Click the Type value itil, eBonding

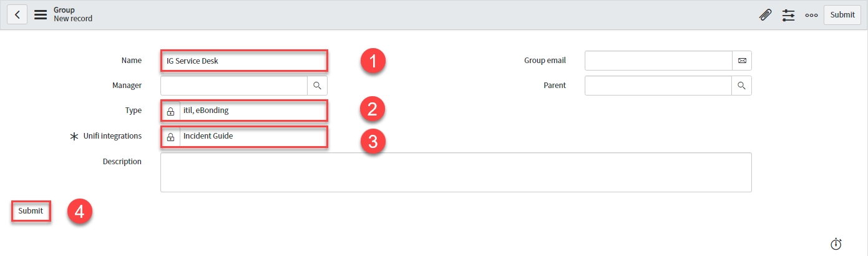coord(206,111)
